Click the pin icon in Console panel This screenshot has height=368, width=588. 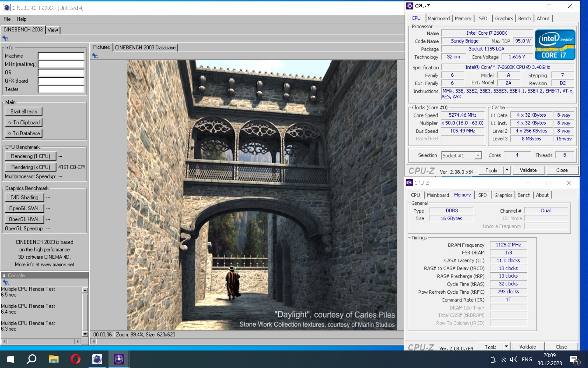click(x=5, y=282)
